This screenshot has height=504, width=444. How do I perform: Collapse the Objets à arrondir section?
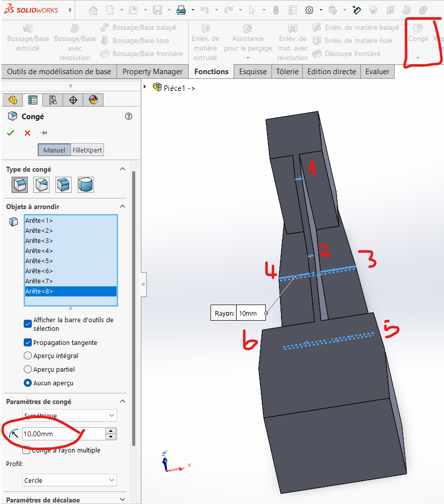(x=122, y=207)
